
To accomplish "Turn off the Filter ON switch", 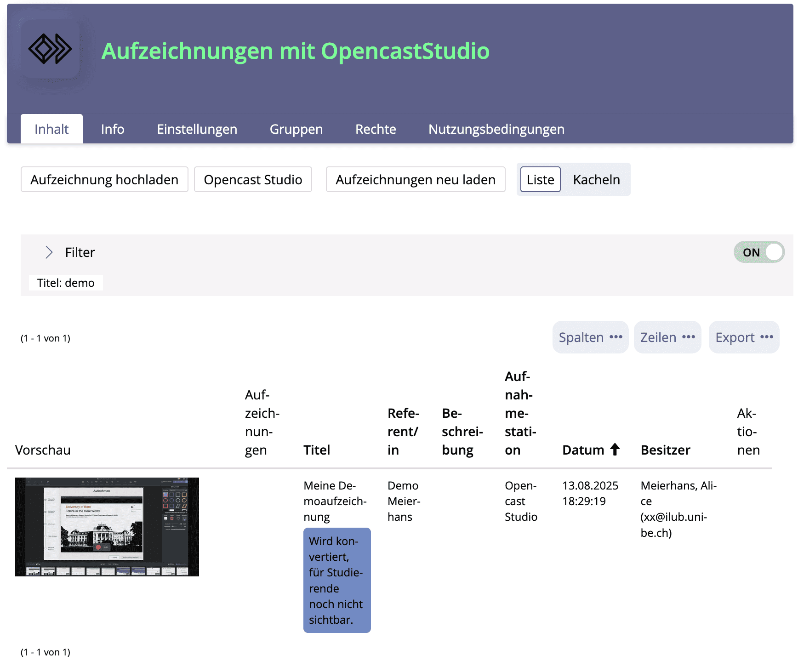I will pyautogui.click(x=758, y=252).
